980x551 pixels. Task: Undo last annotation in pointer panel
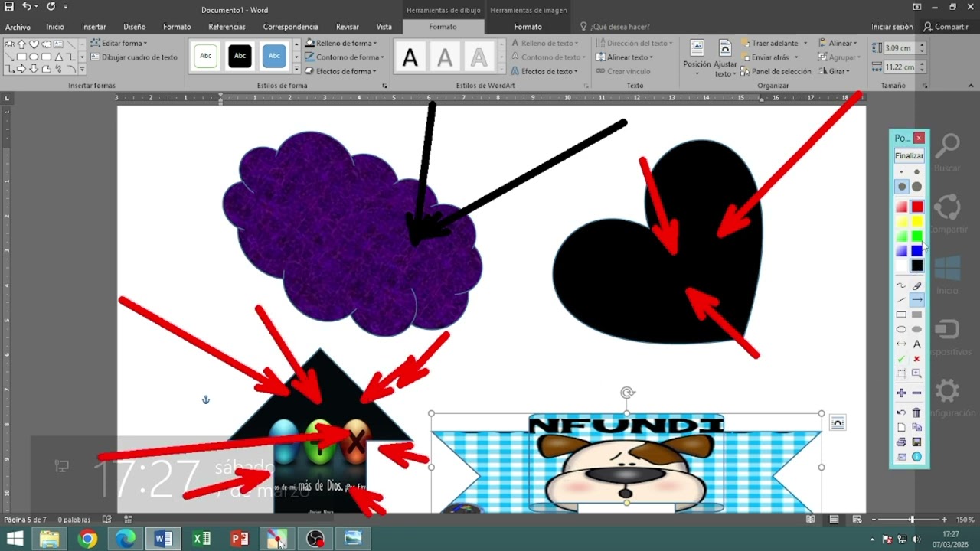click(x=901, y=412)
